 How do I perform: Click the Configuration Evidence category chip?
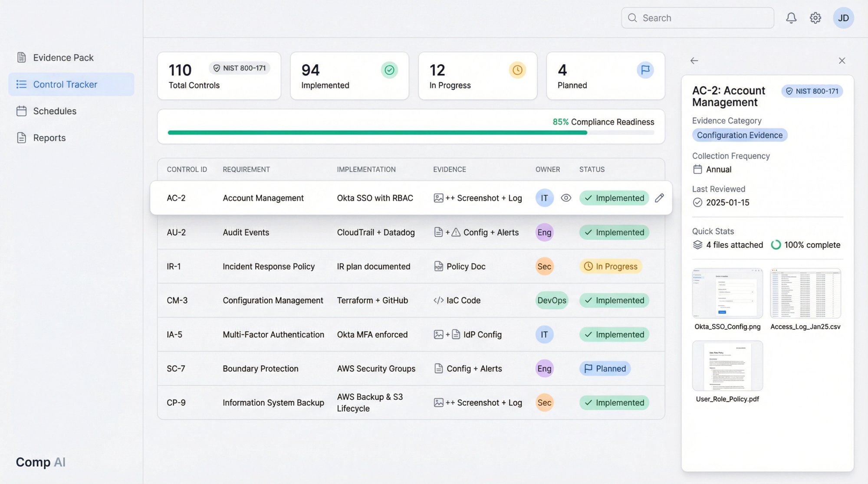740,135
